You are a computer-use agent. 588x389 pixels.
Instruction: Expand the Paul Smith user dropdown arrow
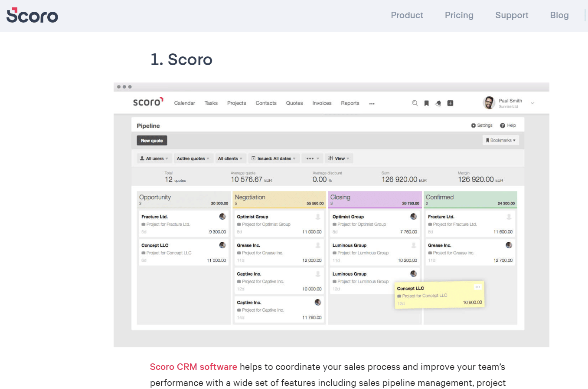532,103
